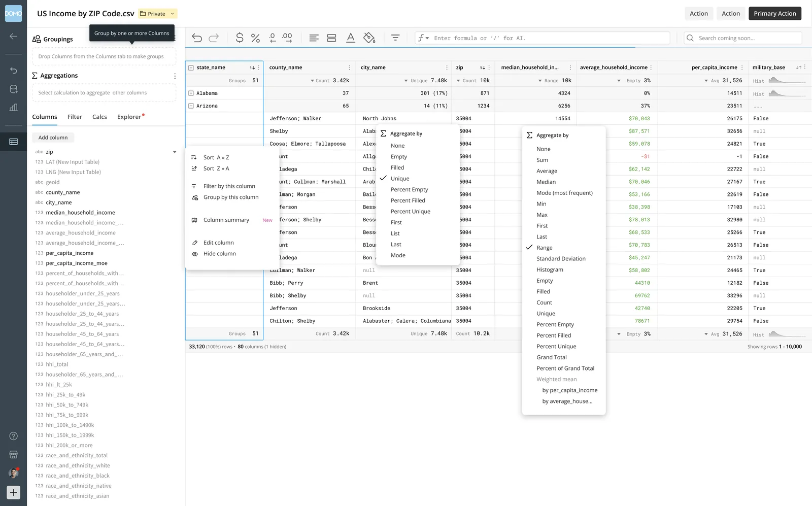
Task: Pick Percent Unique in city_name aggregate menu
Action: click(411, 212)
